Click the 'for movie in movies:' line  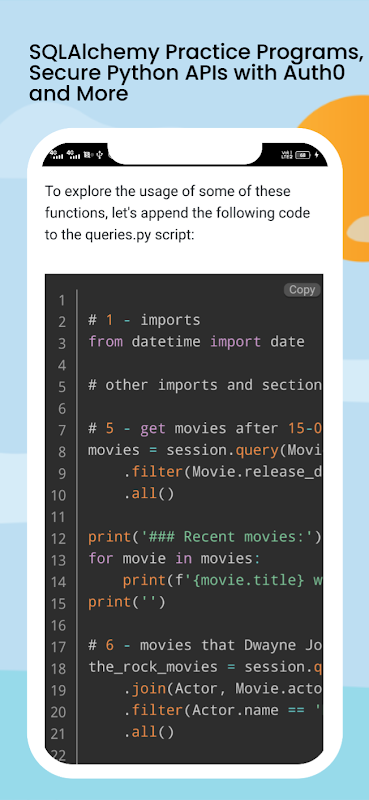(175, 559)
